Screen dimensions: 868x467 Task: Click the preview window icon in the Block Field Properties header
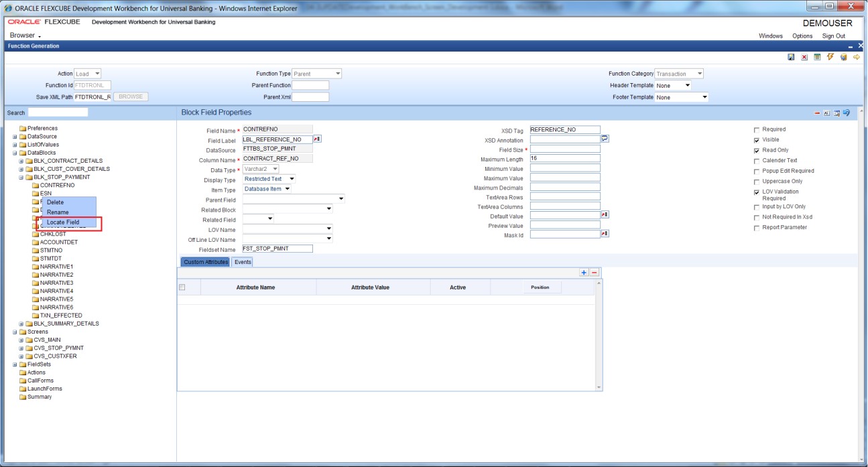pos(836,113)
